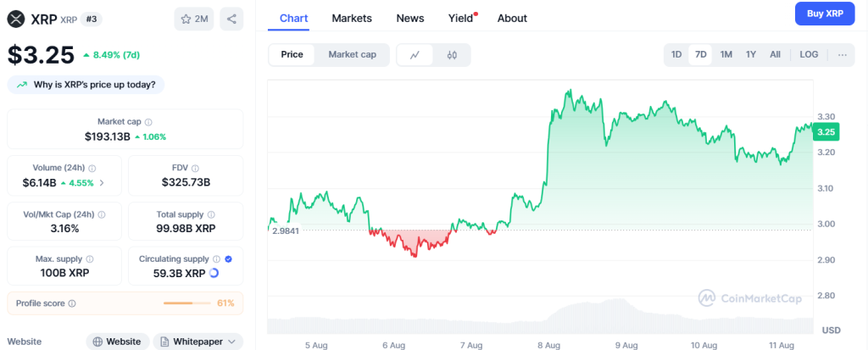Click the Buy XRP button
Image resolution: width=868 pixels, height=350 pixels.
(x=824, y=14)
